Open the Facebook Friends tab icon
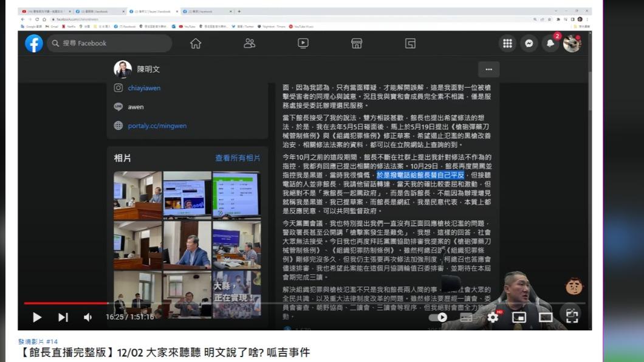Image resolution: width=644 pixels, height=362 pixels. coord(249,43)
